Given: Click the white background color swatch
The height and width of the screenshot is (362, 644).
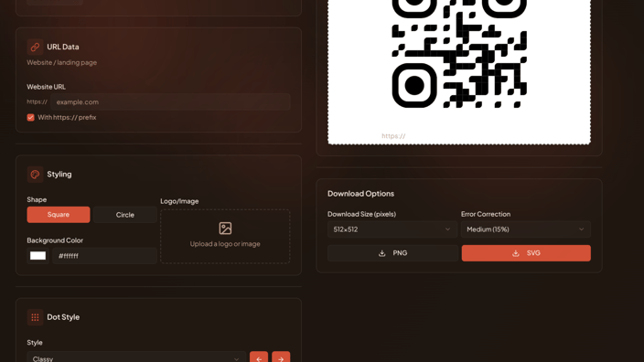Looking at the screenshot, I should pos(38,256).
